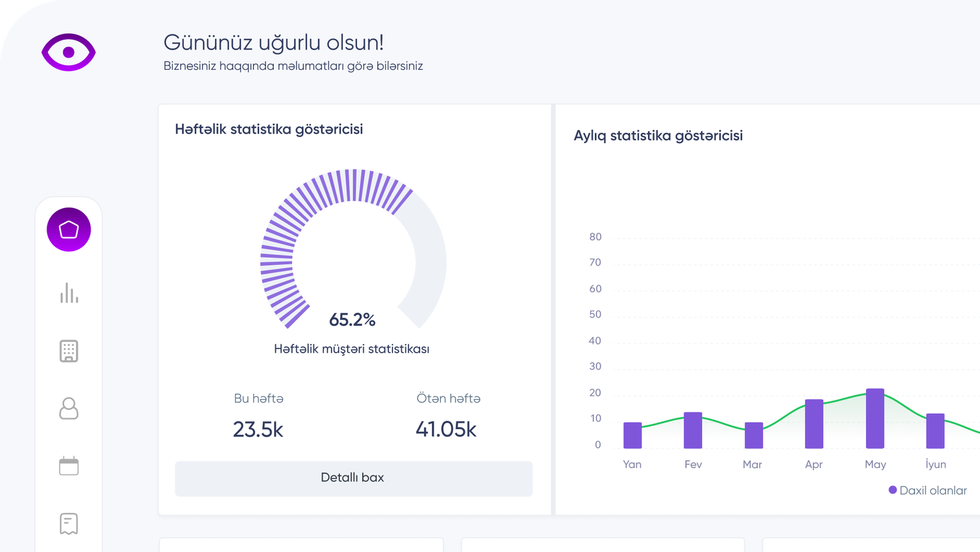The height and width of the screenshot is (552, 980).
Task: Click the "Həftəlik statistika göstəricisi" card title
Action: coord(269,129)
